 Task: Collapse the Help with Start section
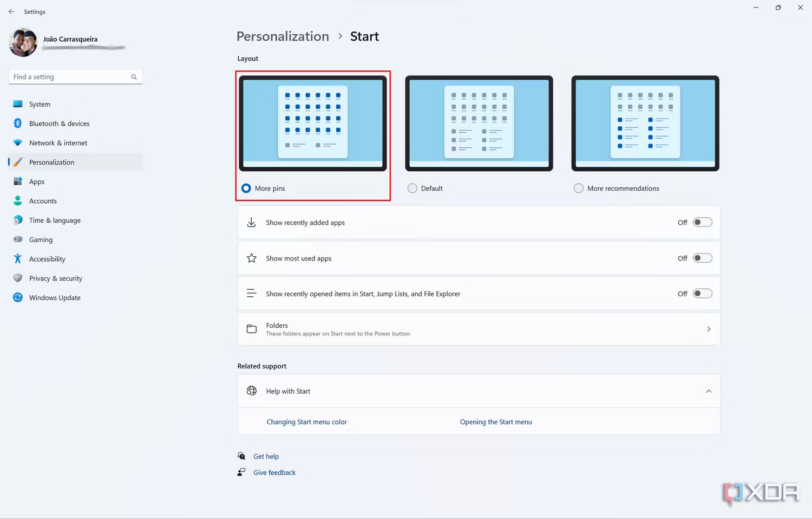point(709,391)
